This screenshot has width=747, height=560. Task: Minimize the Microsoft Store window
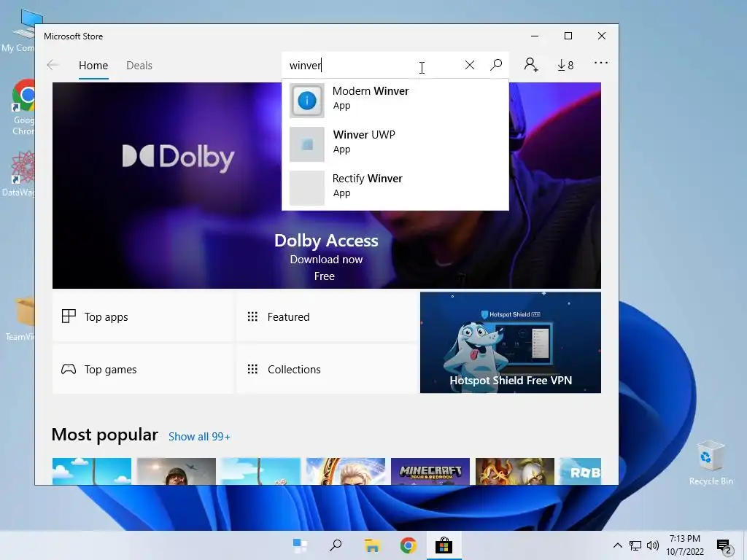[x=535, y=36]
